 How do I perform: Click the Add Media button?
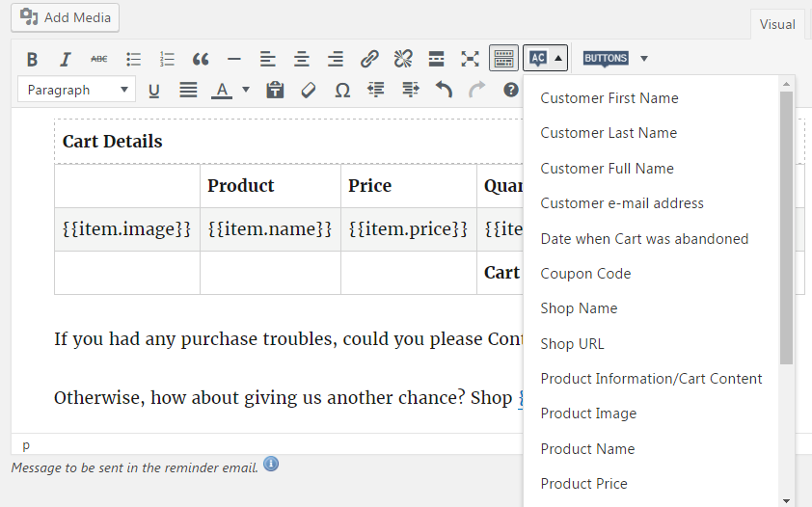pyautogui.click(x=66, y=17)
